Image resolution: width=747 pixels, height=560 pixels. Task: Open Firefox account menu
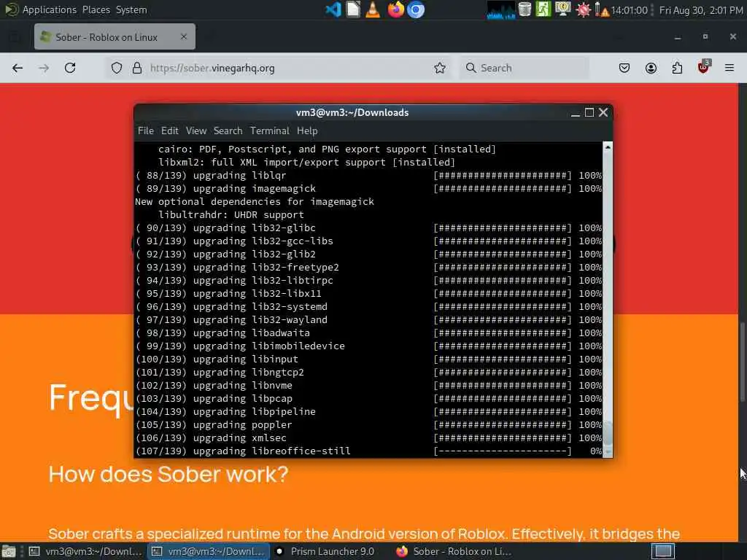point(651,68)
